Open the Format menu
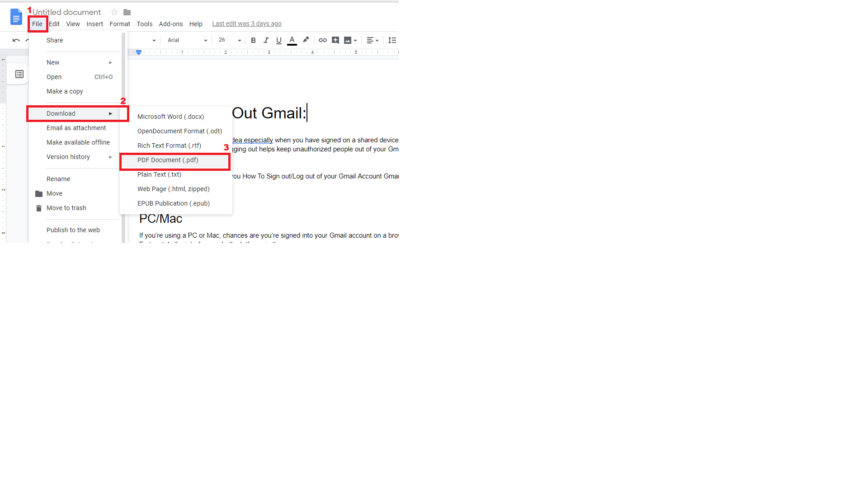The width and height of the screenshot is (868, 488). point(119,24)
